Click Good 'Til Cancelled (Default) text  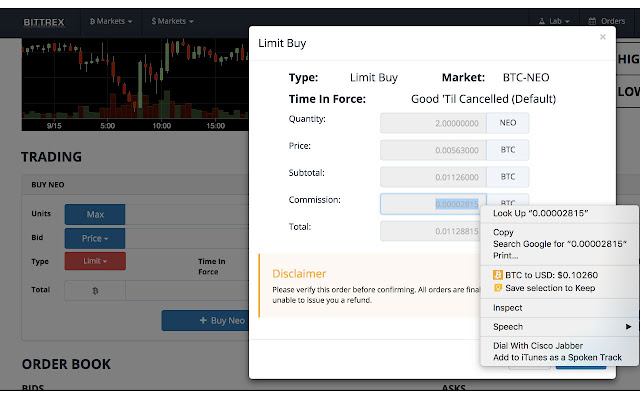(x=483, y=99)
